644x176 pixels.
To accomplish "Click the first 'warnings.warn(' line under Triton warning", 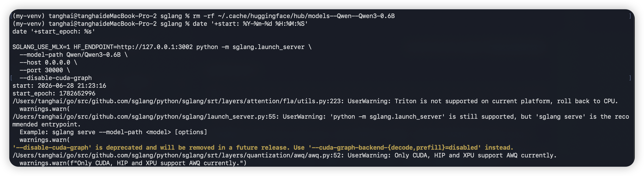I will click(x=45, y=109).
